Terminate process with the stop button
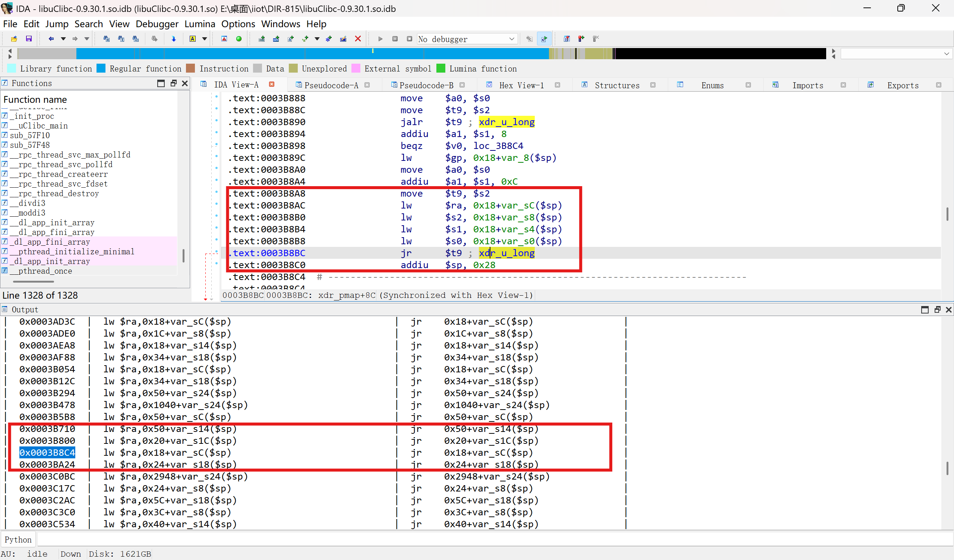954x560 pixels. 409,39
